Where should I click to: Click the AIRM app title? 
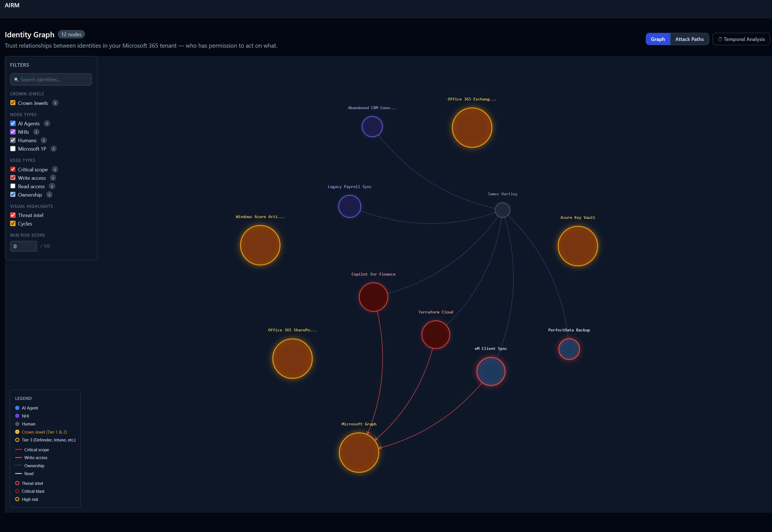click(12, 5)
